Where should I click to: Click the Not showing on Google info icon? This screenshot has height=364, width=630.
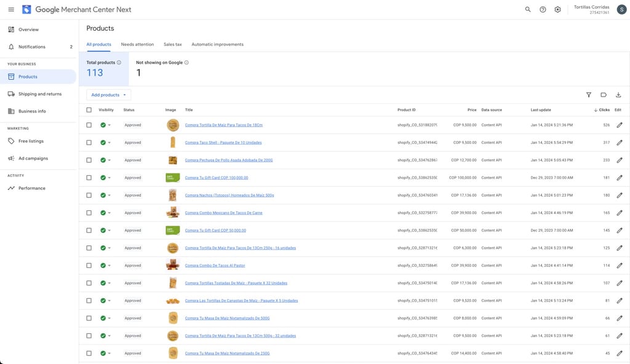186,62
